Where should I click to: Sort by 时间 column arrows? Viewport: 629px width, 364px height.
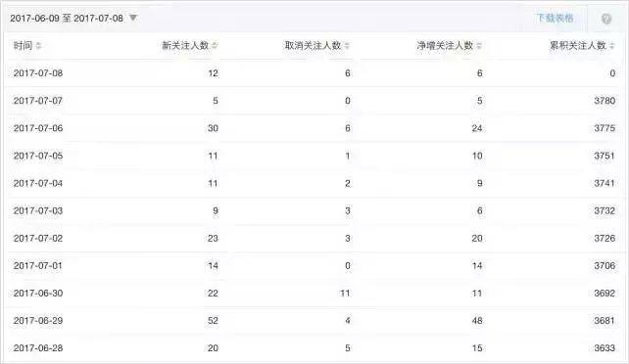pyautogui.click(x=38, y=46)
